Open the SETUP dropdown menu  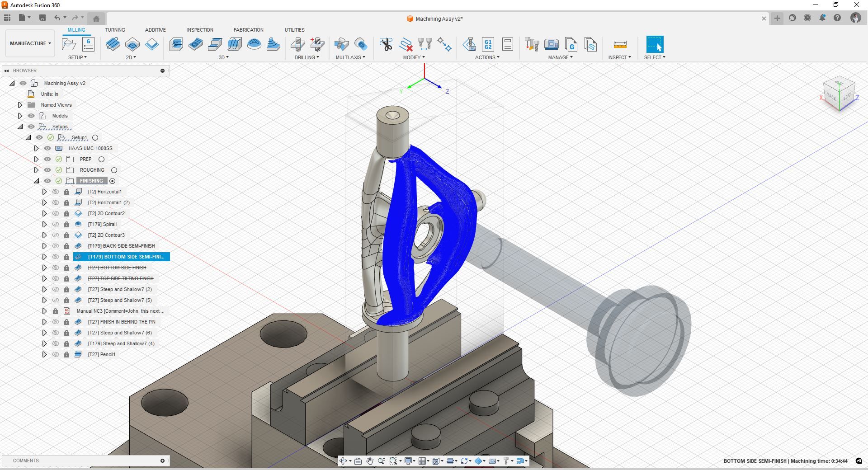click(x=77, y=57)
